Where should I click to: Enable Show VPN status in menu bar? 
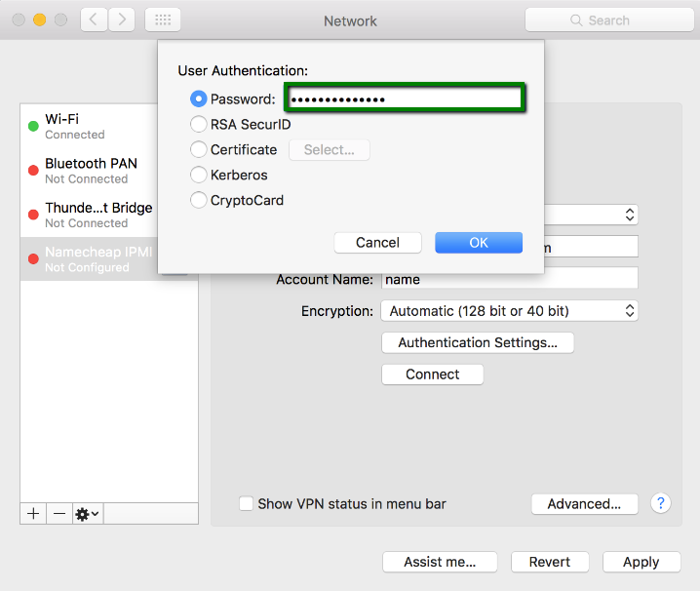pyautogui.click(x=248, y=504)
